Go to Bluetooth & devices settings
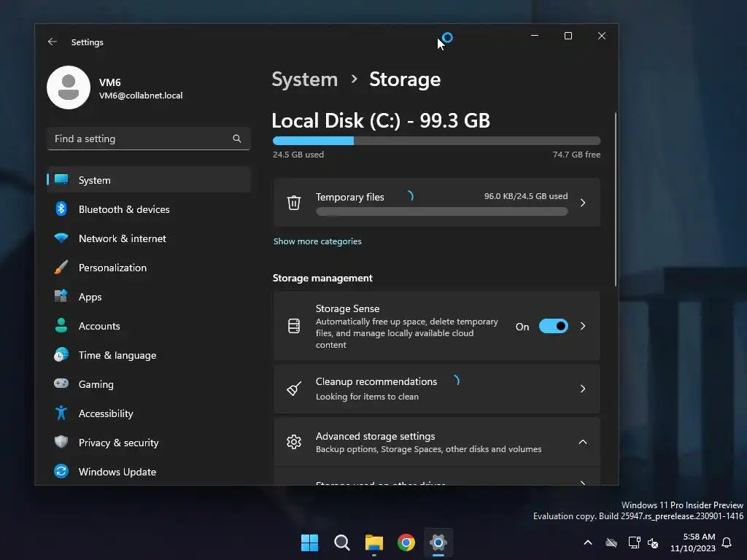 point(149,209)
